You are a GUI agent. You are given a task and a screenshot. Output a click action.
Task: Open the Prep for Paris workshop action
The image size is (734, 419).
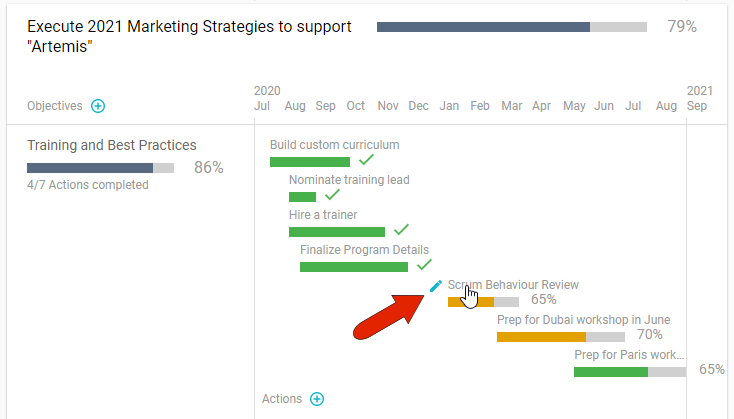(629, 355)
